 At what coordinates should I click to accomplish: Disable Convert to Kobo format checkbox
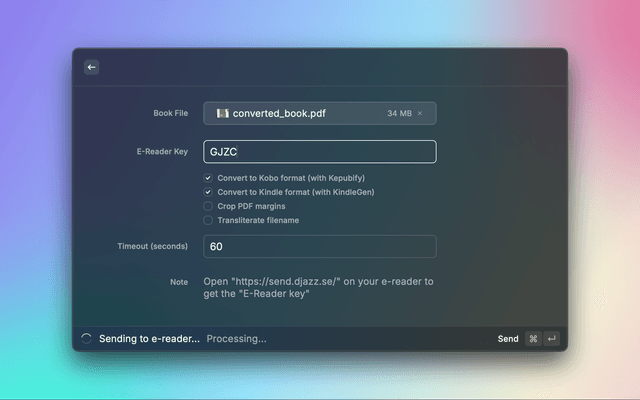tap(208, 178)
